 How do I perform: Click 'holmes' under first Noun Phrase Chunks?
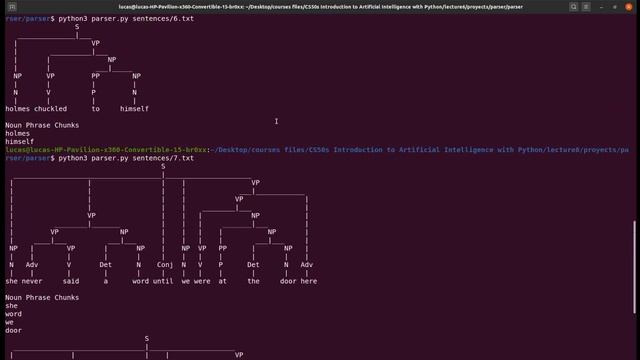pos(18,133)
